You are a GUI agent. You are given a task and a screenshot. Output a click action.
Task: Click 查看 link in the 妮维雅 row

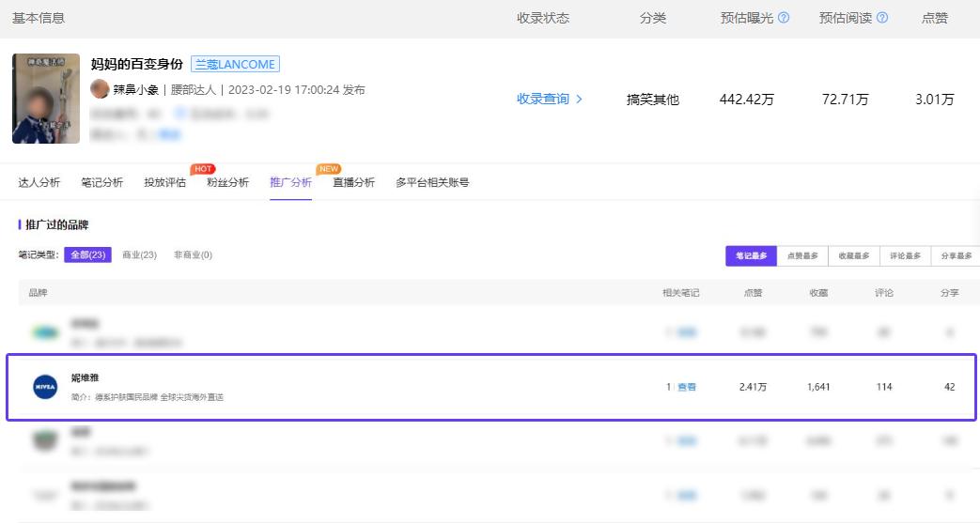pyautogui.click(x=687, y=387)
